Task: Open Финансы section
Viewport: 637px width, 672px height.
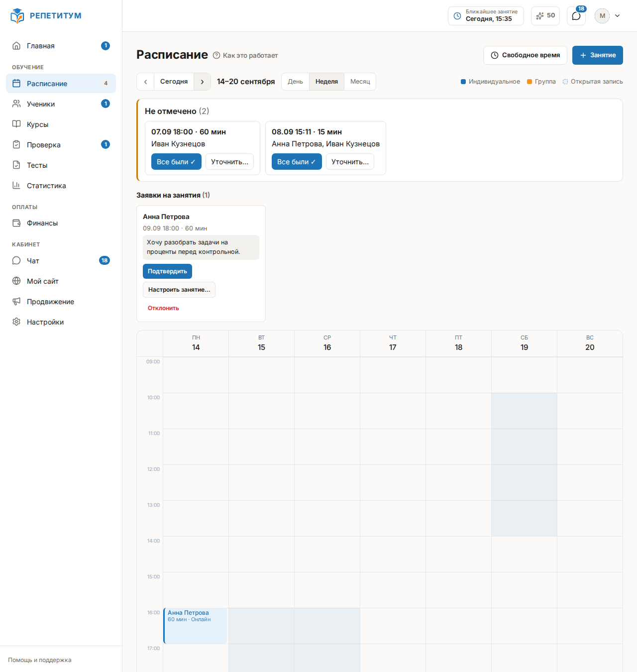Action: (x=61, y=223)
